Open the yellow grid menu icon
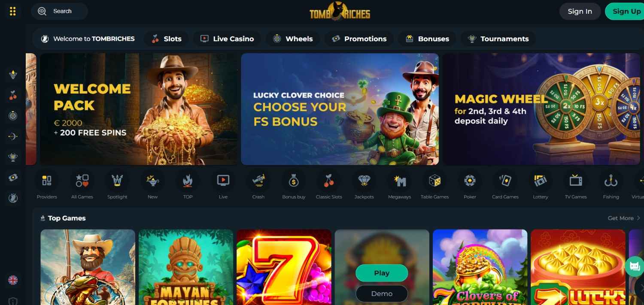This screenshot has width=644, height=305. [x=13, y=11]
